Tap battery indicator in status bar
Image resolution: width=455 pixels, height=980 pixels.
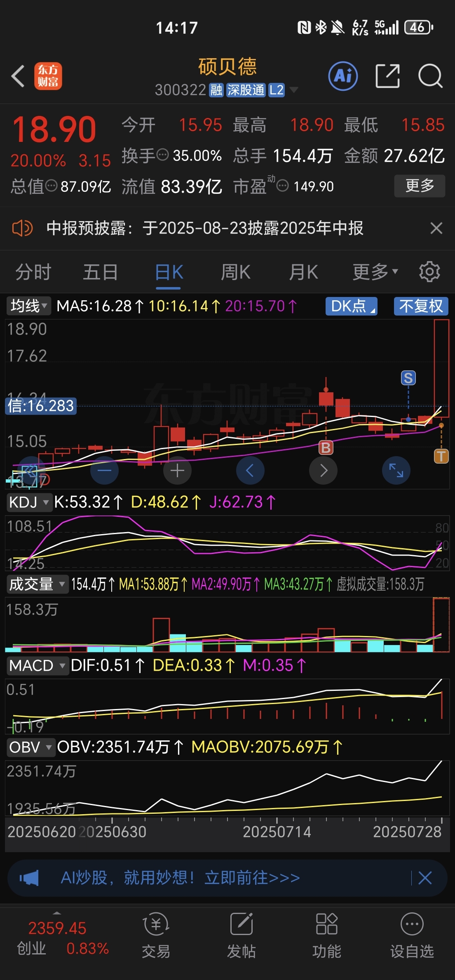click(x=419, y=28)
